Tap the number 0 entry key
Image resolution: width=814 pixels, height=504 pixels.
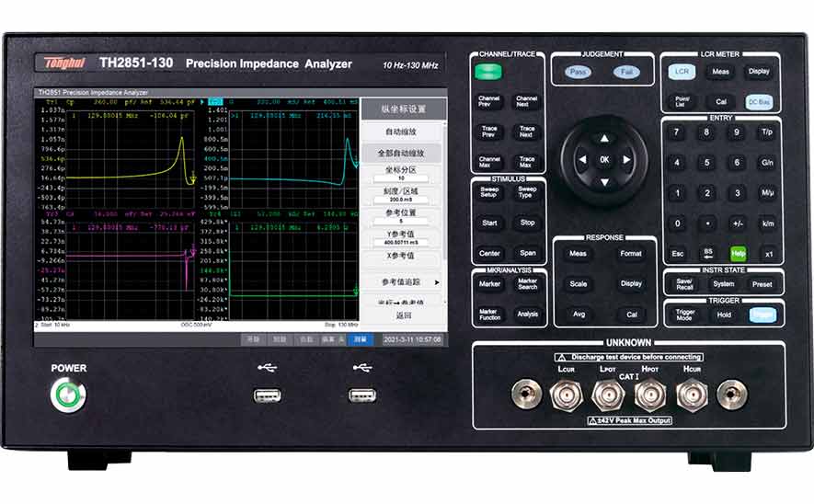pyautogui.click(x=678, y=223)
